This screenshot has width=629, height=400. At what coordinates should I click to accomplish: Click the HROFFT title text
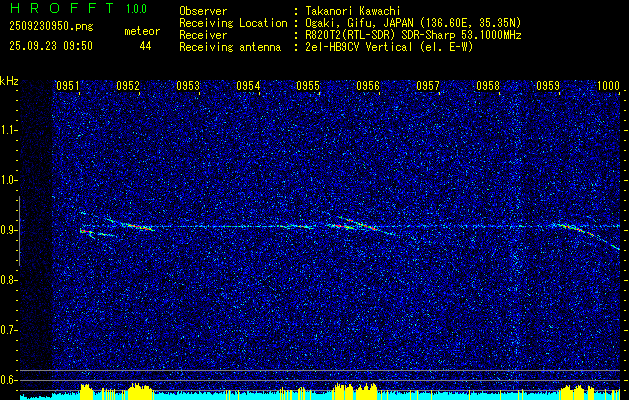pyautogui.click(x=62, y=8)
